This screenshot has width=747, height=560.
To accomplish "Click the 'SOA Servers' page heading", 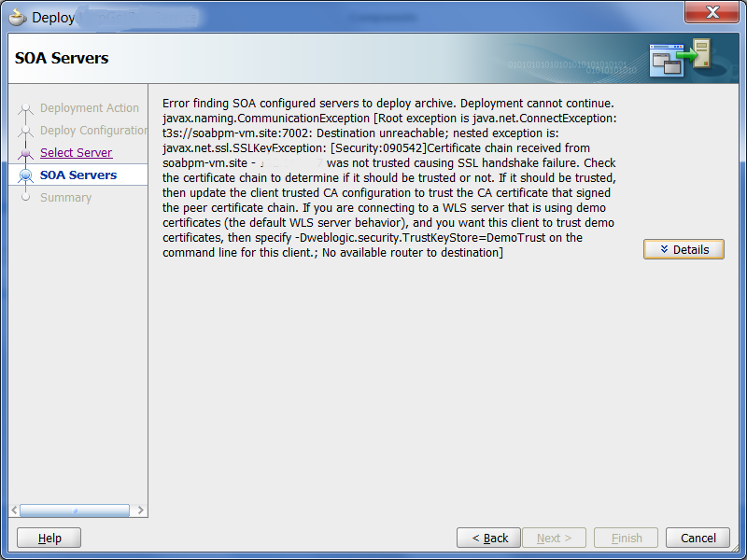I will coord(62,58).
